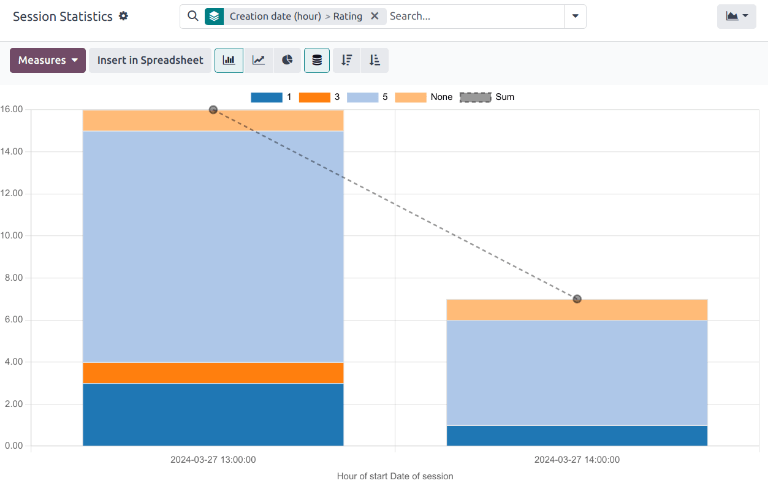The image size is (768, 486).
Task: Sort chart in descending order
Action: click(346, 60)
